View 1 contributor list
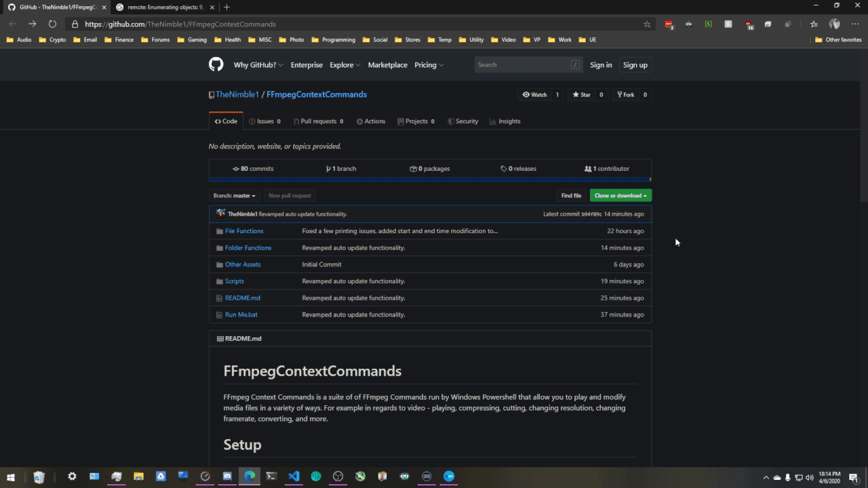This screenshot has width=868, height=488. [607, 169]
